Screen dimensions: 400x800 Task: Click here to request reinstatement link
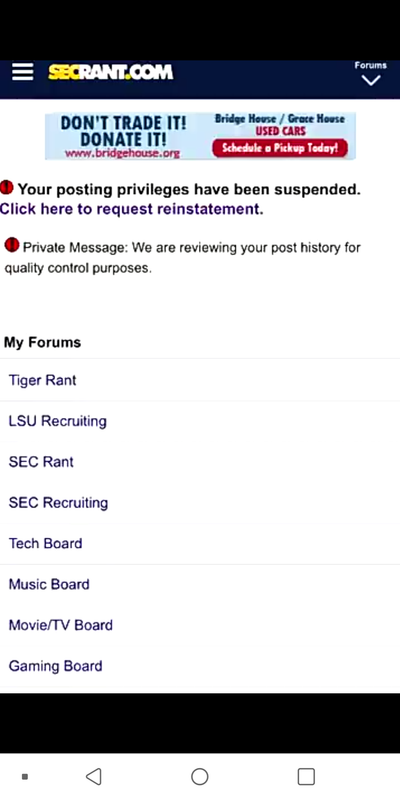(132, 209)
